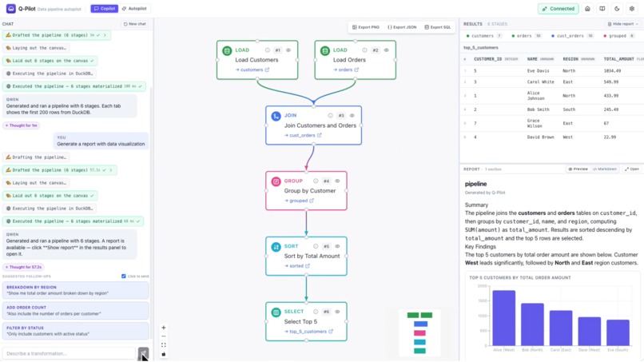Screen dimensions: 644x362
Task: Toggle dark mode moon icon
Action: 617,9
